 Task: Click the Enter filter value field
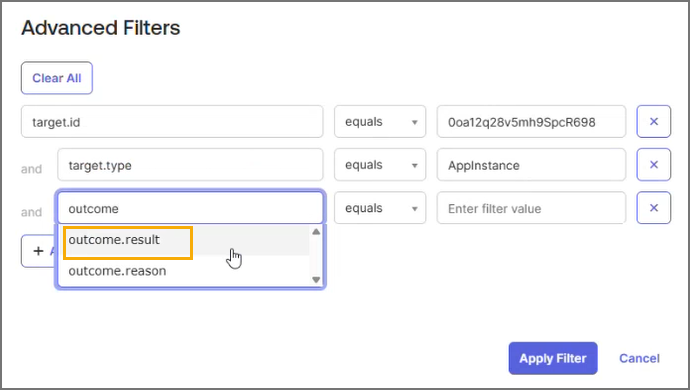[x=531, y=208]
